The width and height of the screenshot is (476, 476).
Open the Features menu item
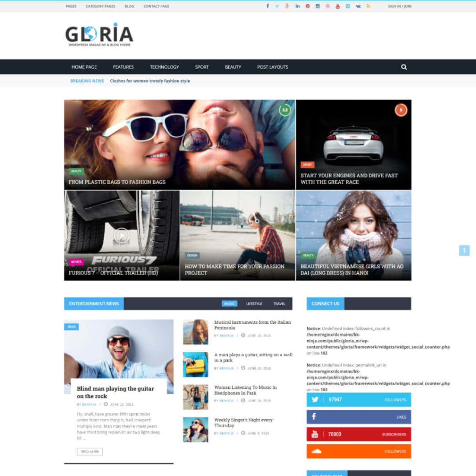pos(123,67)
